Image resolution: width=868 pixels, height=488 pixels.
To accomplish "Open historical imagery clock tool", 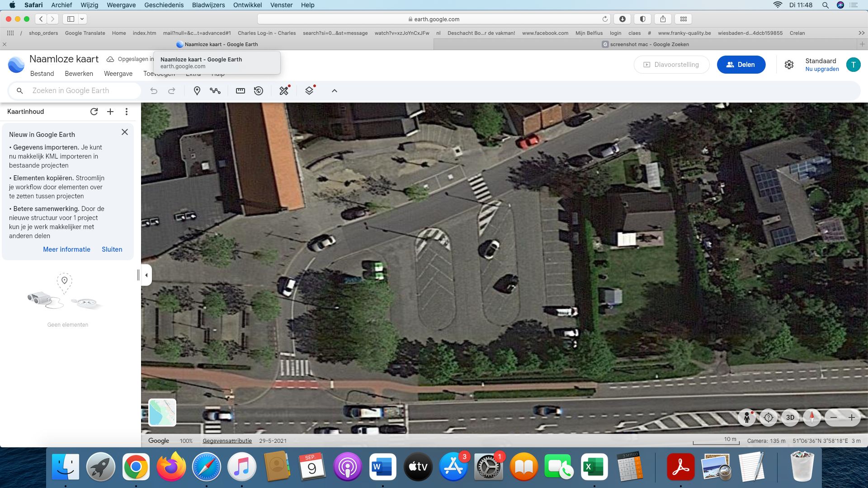I will 259,91.
